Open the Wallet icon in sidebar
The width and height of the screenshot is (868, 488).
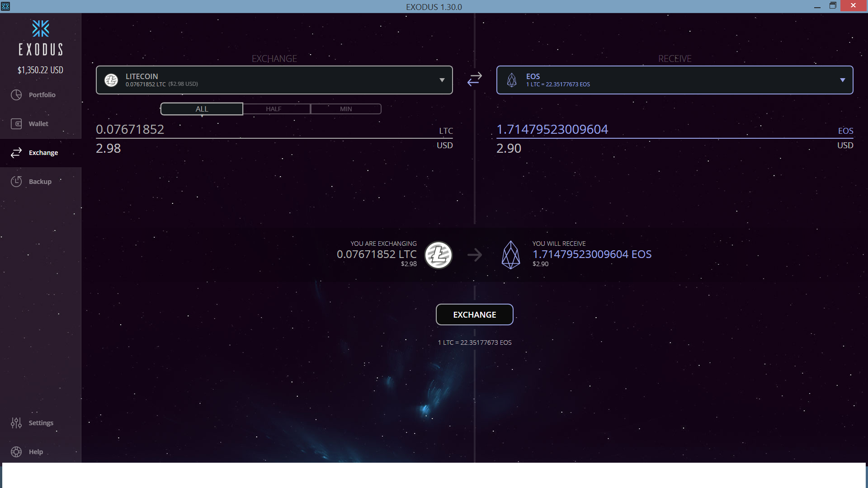(16, 124)
